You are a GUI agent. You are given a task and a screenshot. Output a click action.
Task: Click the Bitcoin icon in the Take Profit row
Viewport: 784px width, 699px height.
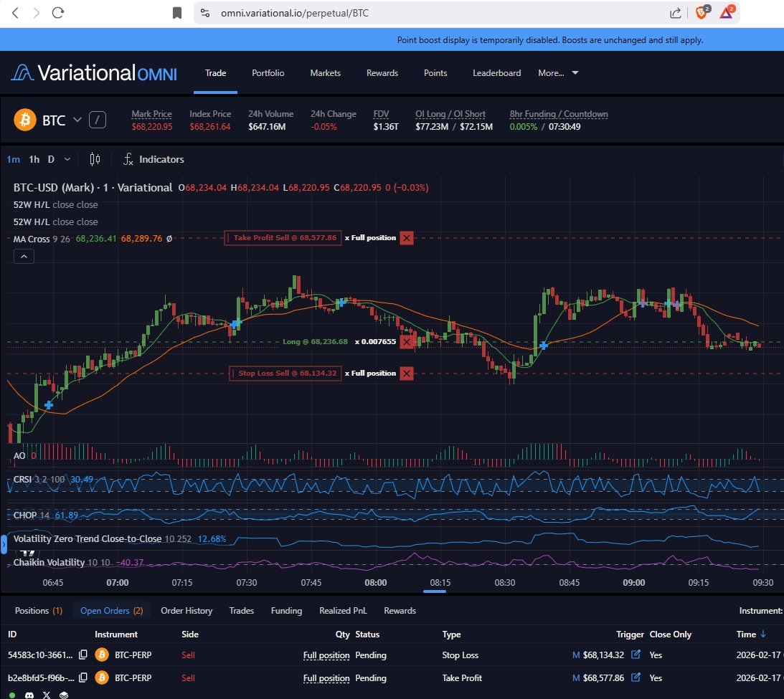point(102,678)
